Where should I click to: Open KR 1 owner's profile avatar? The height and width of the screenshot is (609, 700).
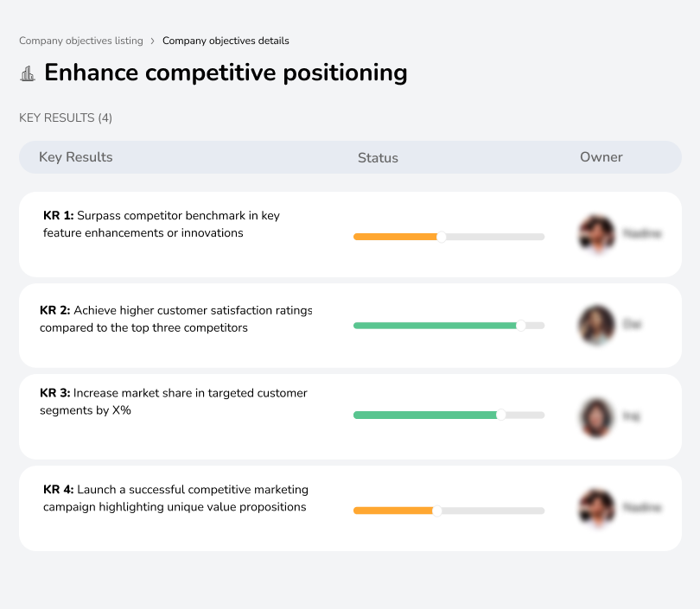coord(595,233)
